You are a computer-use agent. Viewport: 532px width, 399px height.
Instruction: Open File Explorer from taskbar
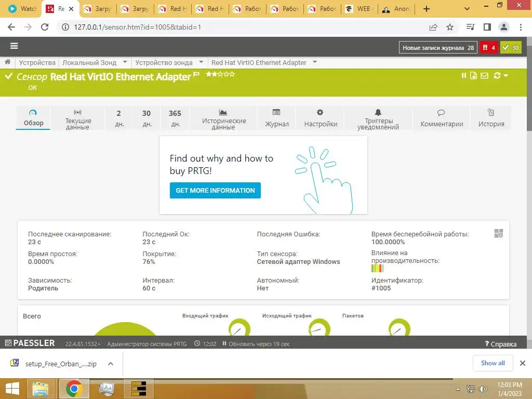40,389
